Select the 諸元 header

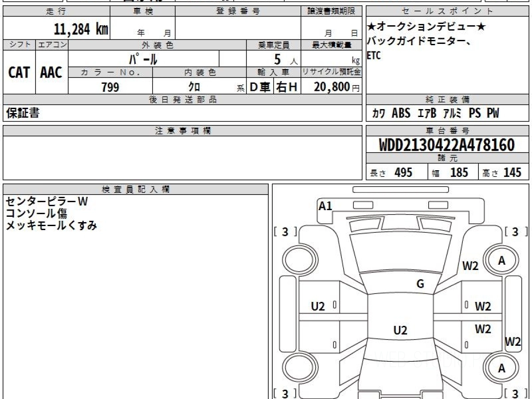pyautogui.click(x=447, y=158)
